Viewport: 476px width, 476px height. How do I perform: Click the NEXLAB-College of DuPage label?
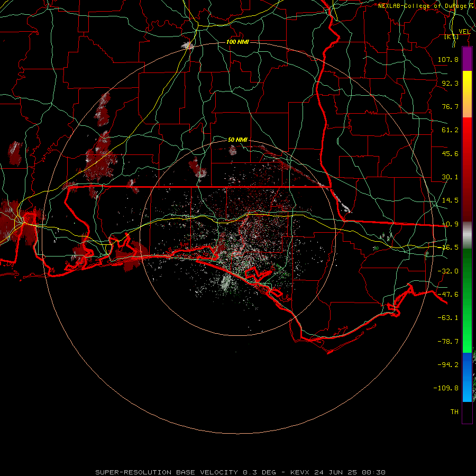pos(422,6)
